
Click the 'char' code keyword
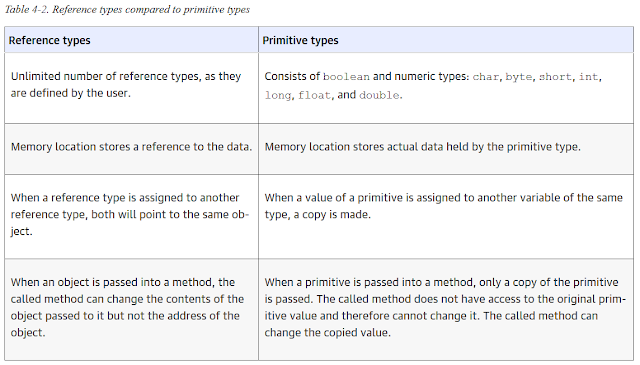485,77
